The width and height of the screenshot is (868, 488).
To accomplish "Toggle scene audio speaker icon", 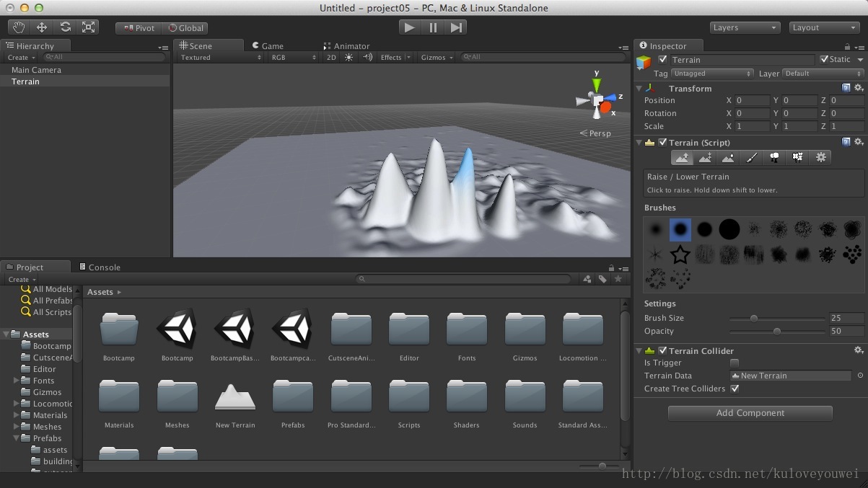I will tap(367, 57).
